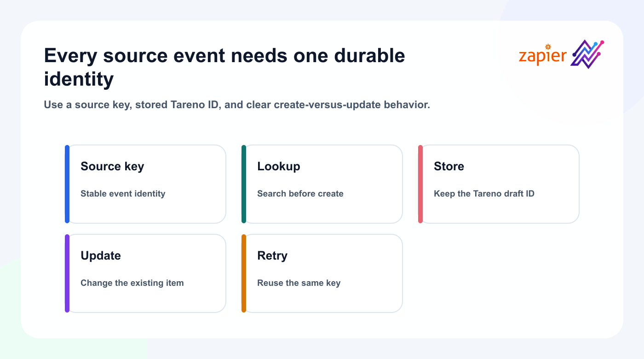Screen dimensions: 644x359
Task: Open the Retry card
Action: pos(322,273)
